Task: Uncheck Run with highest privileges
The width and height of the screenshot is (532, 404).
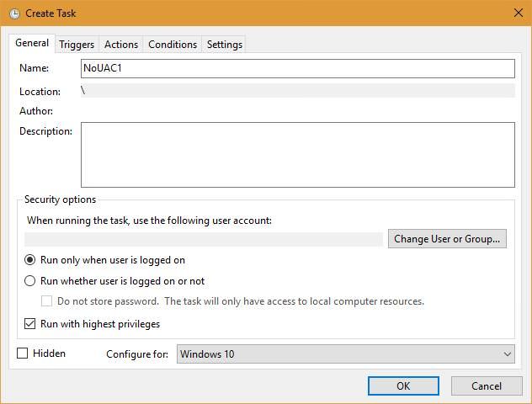Action: tap(29, 324)
